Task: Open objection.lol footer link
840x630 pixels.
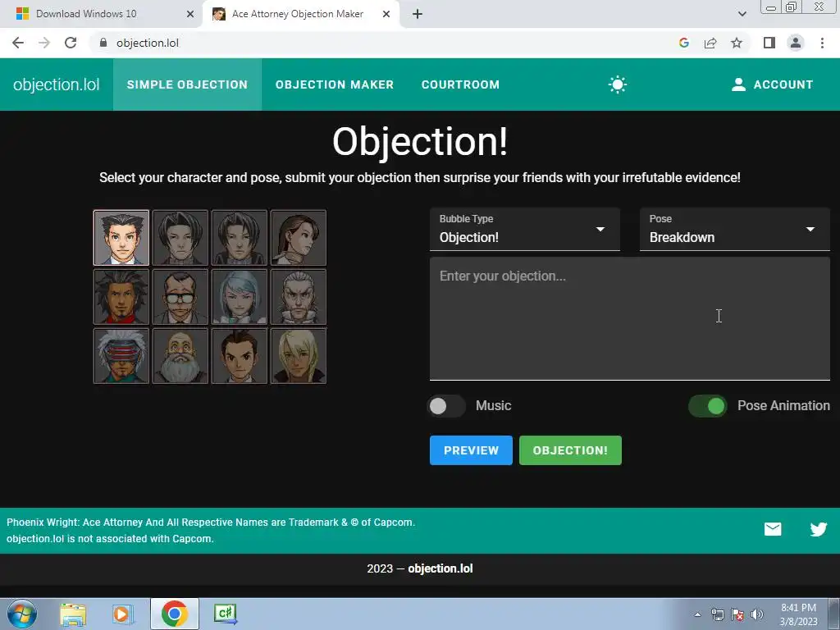Action: (440, 568)
